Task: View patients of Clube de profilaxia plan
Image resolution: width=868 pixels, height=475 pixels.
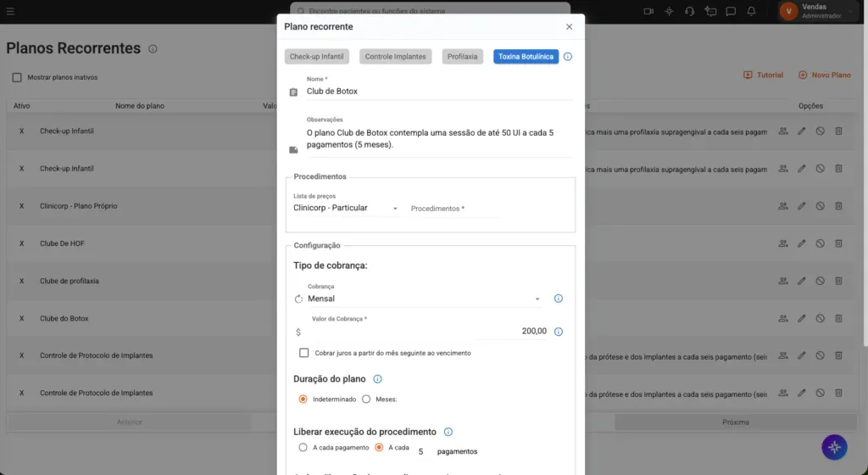Action: coord(783,281)
